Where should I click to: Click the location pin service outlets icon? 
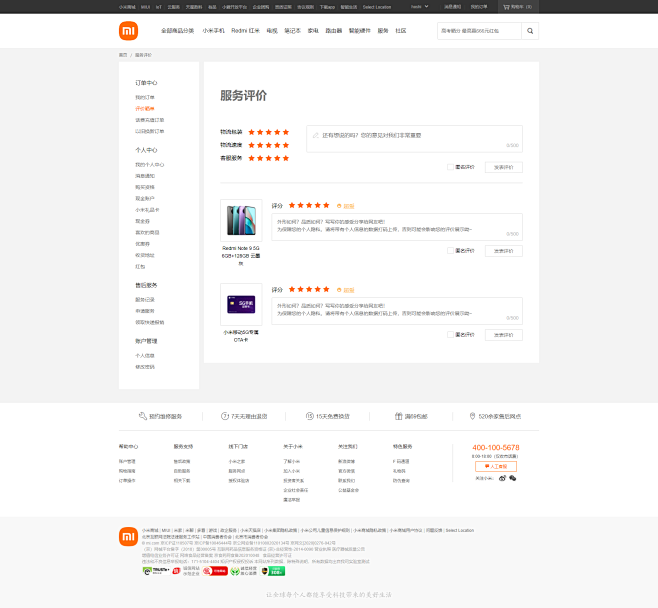[472, 416]
